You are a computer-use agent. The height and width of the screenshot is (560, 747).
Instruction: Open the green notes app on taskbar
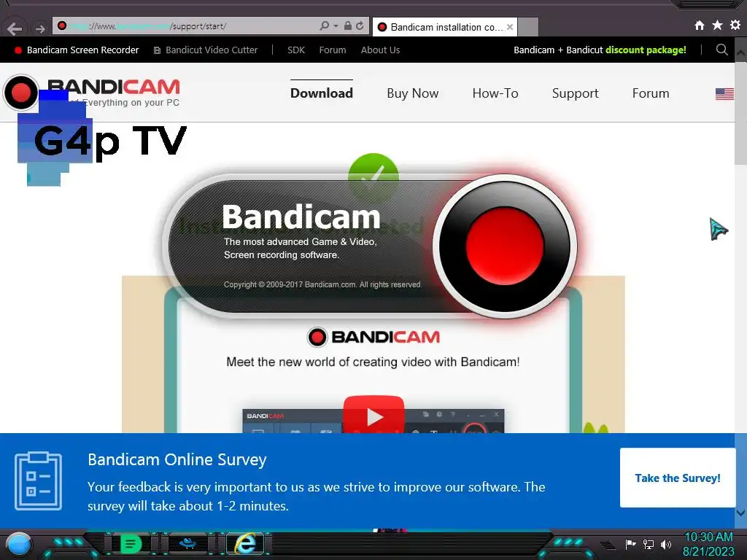131,543
